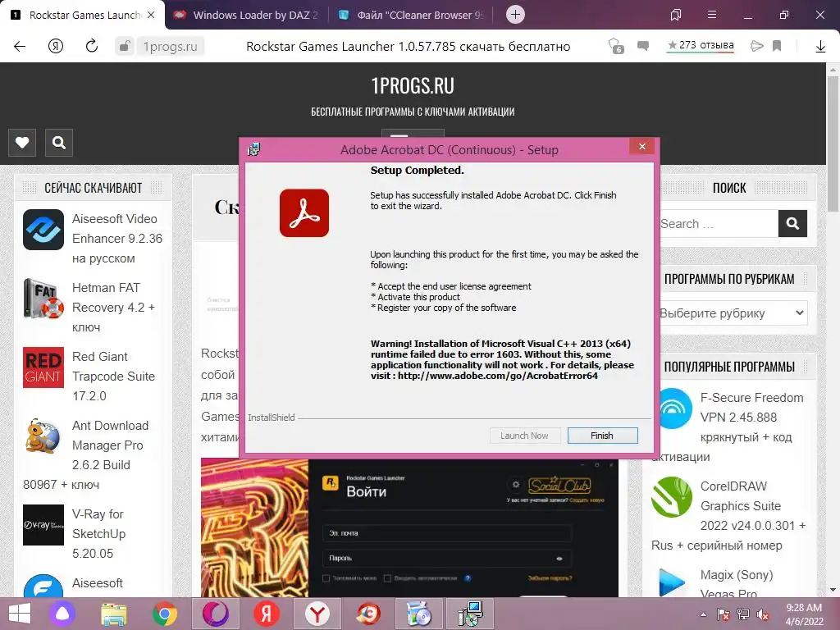This screenshot has height=630, width=840.
Task: Click the Search text field in sidebar
Action: [719, 223]
